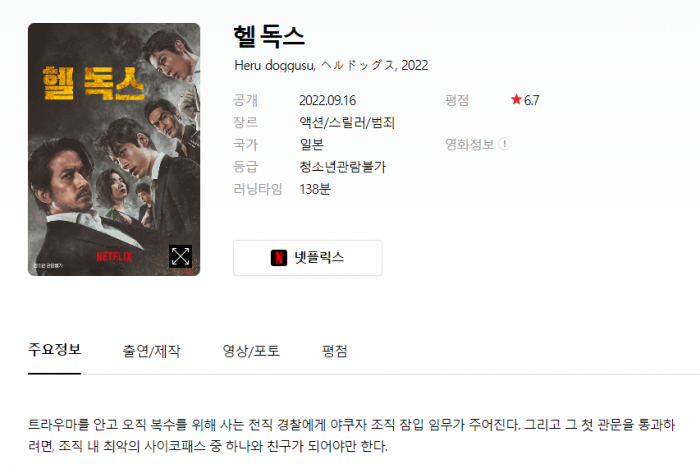
Task: Click the 액션/스릴러/범죄 genre text
Action: coord(347,122)
